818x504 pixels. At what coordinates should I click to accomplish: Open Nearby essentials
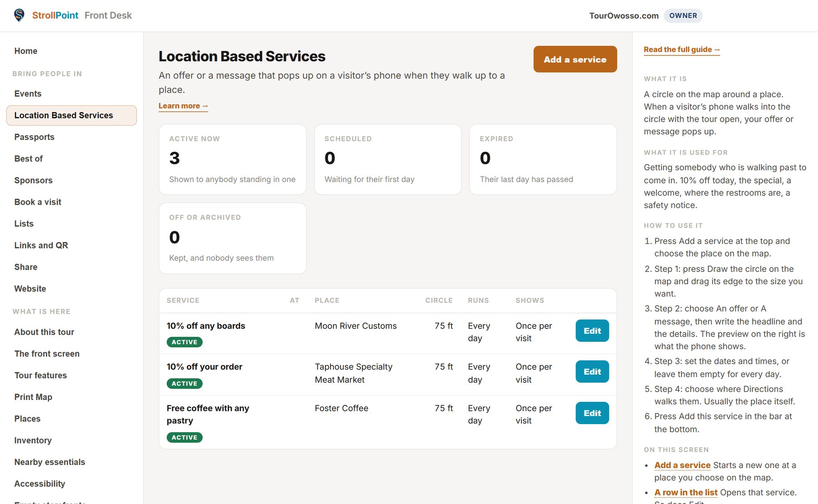(x=50, y=462)
